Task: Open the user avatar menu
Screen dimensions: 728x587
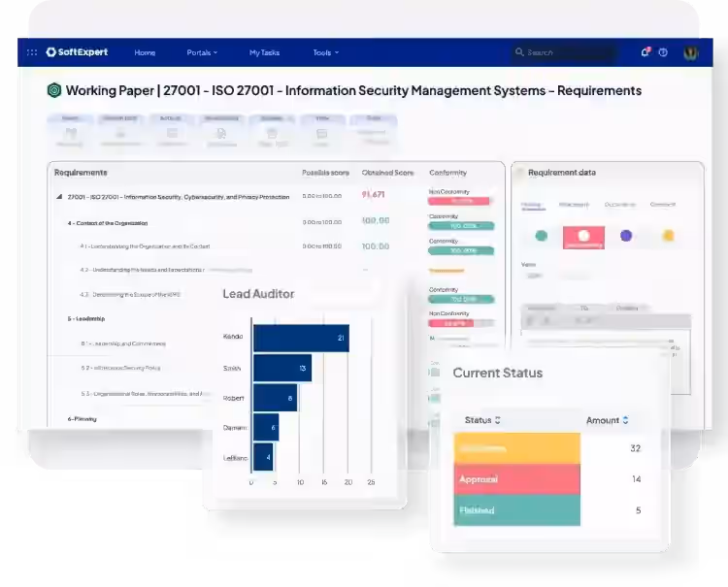Action: [691, 52]
